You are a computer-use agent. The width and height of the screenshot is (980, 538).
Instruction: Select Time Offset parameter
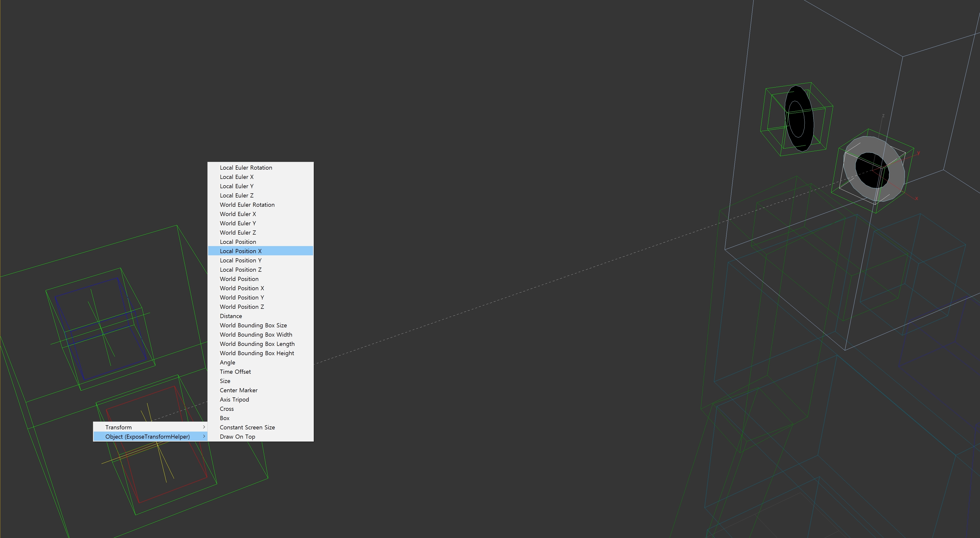(x=235, y=372)
